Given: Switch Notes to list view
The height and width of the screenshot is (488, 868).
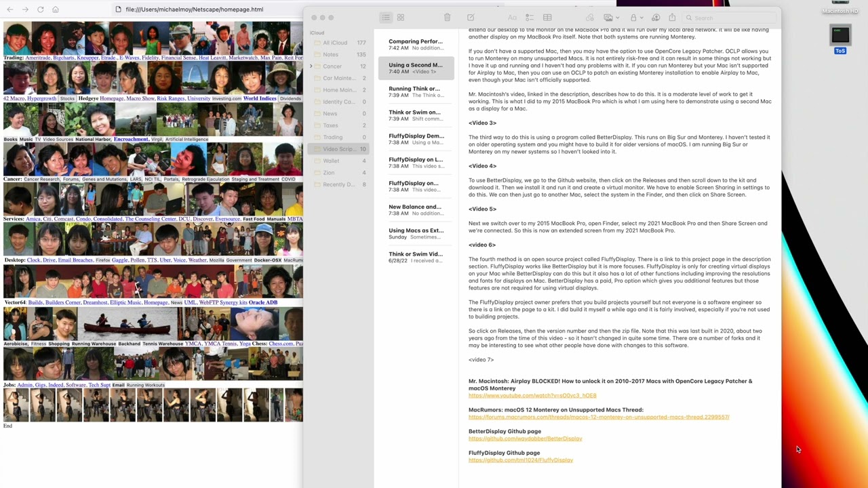Looking at the screenshot, I should point(386,18).
